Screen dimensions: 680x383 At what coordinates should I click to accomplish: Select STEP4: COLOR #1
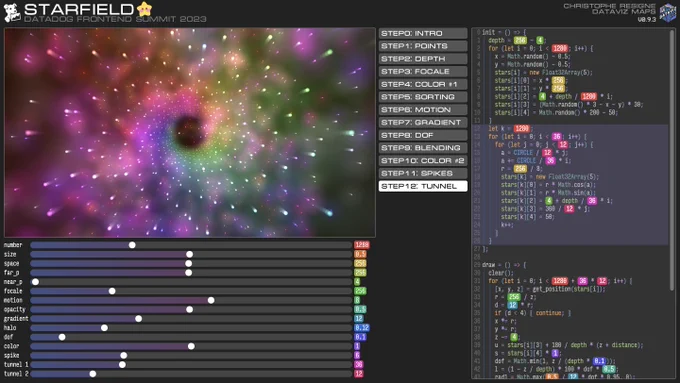coord(423,84)
